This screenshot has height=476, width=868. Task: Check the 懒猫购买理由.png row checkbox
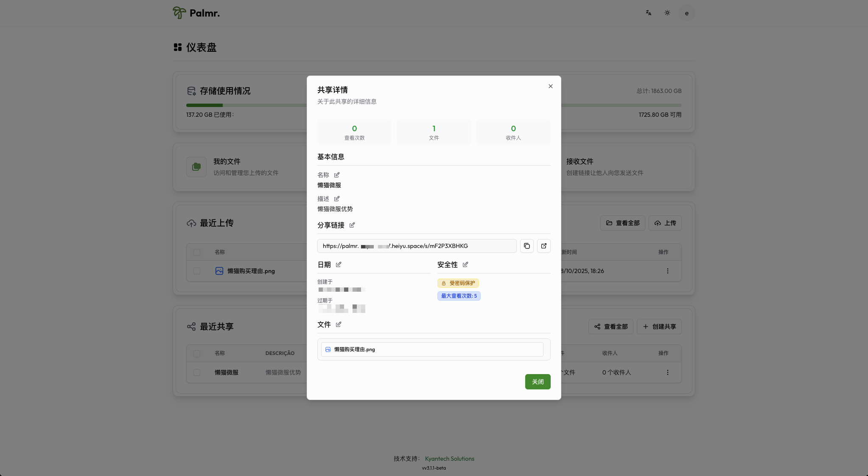(197, 271)
